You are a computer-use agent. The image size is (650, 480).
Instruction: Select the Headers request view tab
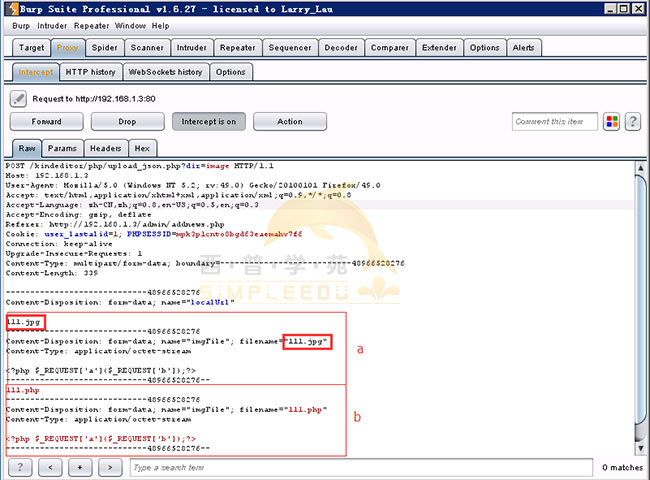point(106,148)
